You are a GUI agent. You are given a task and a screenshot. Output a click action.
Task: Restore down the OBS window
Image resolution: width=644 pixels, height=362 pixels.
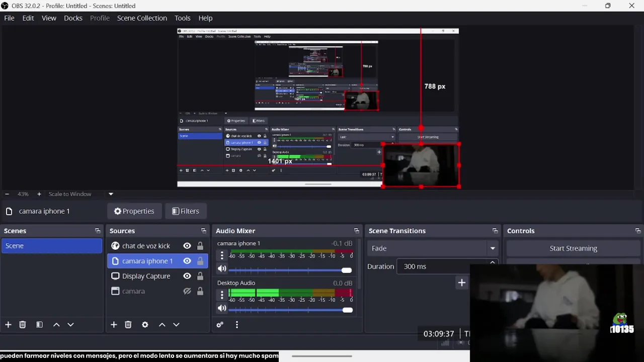coord(608,6)
